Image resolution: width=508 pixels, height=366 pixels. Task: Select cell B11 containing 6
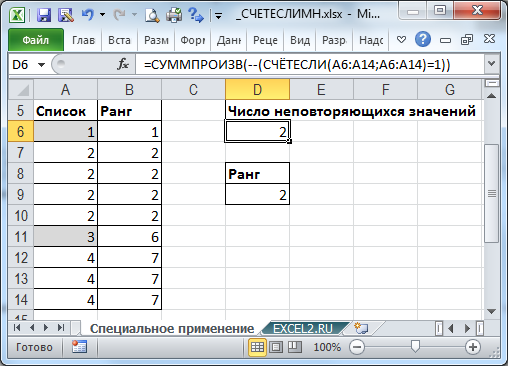point(129,237)
